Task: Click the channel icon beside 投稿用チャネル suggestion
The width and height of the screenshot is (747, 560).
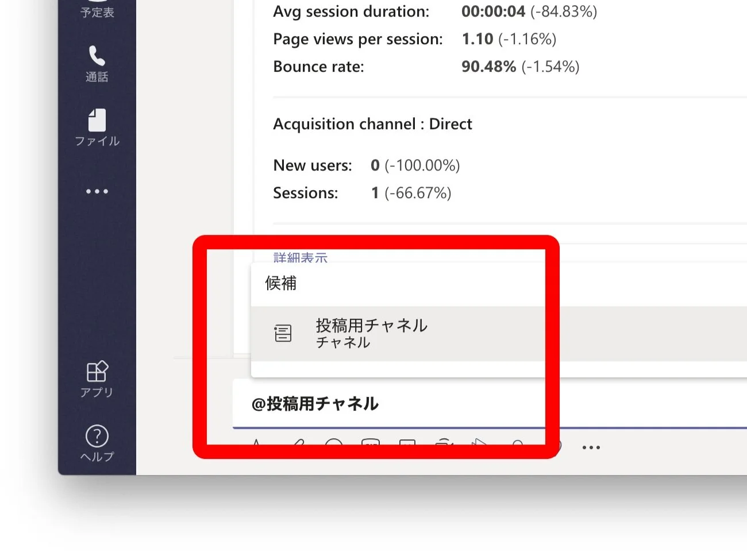Action: [x=283, y=333]
